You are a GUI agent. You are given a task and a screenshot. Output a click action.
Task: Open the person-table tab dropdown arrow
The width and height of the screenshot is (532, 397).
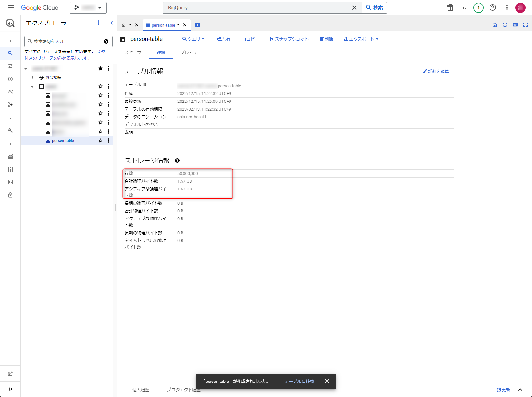pos(178,25)
